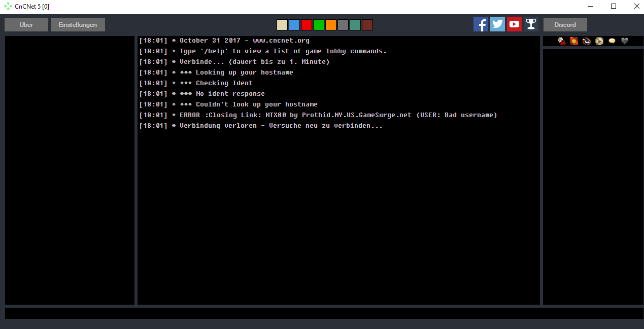Pick the blue chat color swatch

coord(294,25)
